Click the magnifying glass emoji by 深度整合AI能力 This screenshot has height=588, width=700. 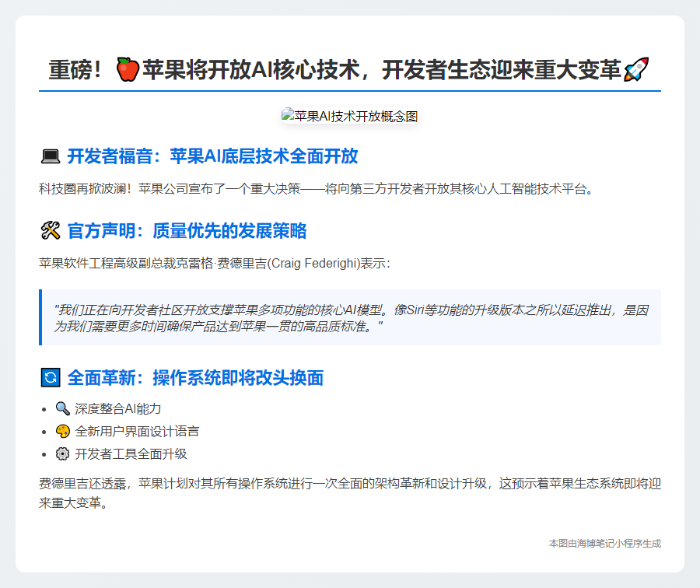tap(62, 408)
